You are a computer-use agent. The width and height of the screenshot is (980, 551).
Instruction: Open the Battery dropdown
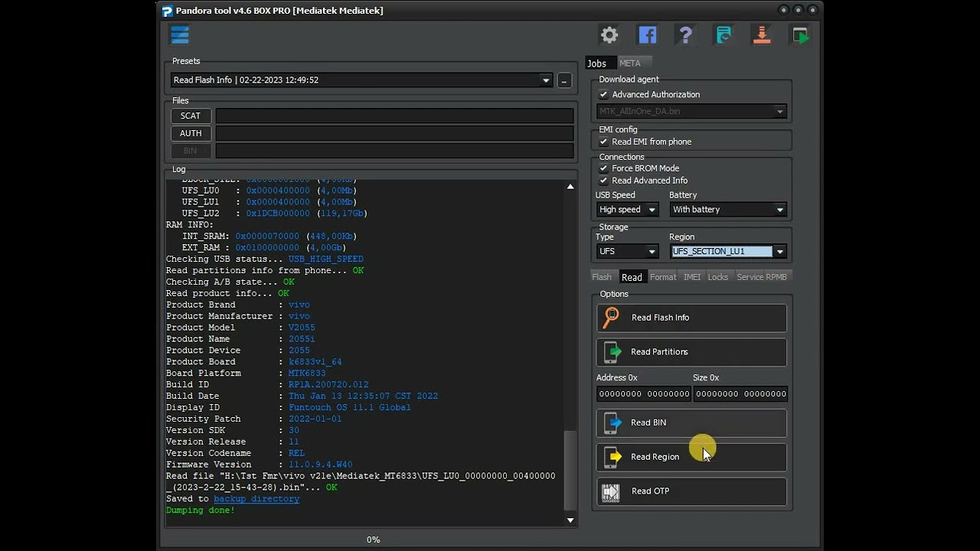728,210
